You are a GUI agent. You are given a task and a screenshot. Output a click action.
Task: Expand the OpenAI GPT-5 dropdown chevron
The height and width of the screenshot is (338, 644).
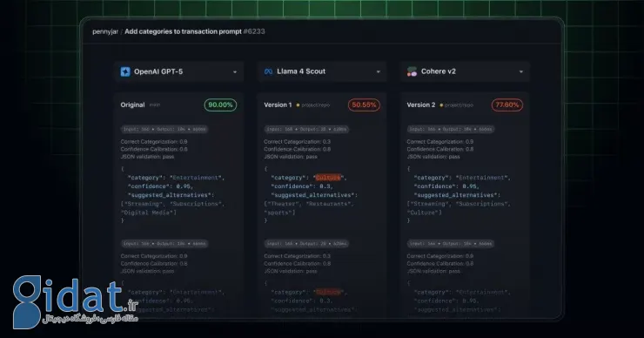[x=235, y=72]
